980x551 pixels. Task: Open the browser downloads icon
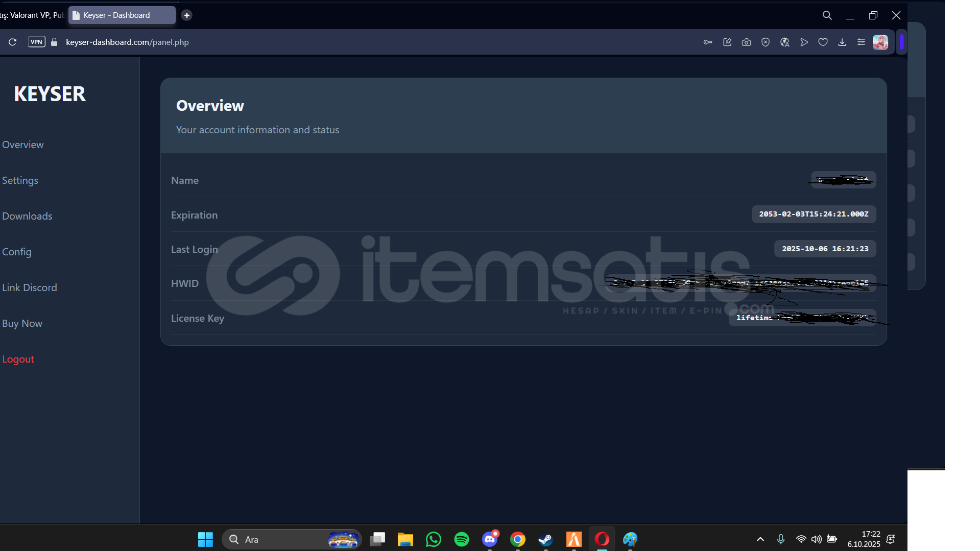[x=842, y=42]
